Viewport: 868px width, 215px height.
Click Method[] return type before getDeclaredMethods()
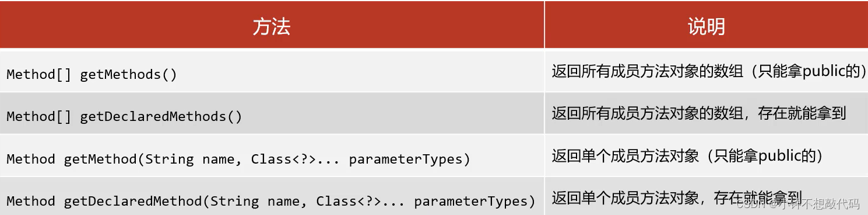(x=38, y=116)
